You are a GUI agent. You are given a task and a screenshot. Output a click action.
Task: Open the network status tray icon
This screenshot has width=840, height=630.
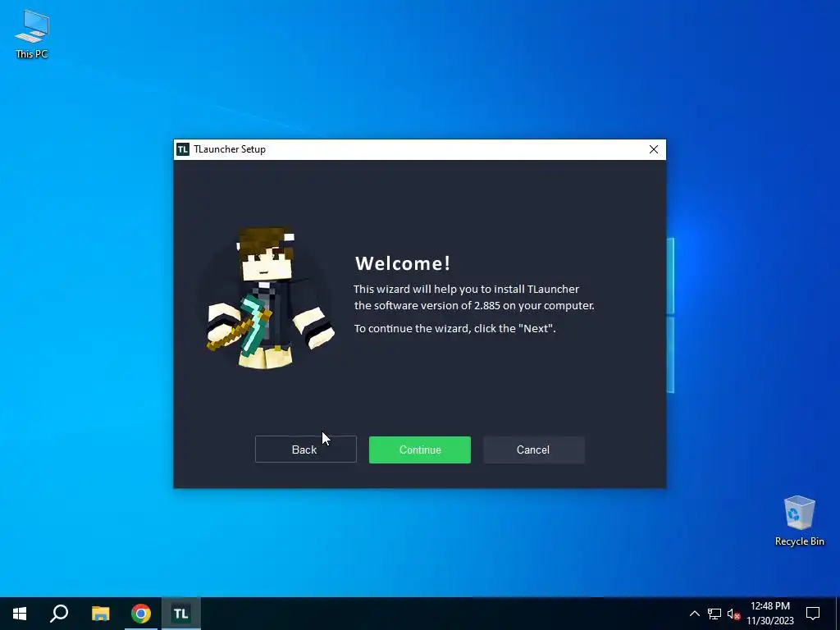tap(714, 614)
